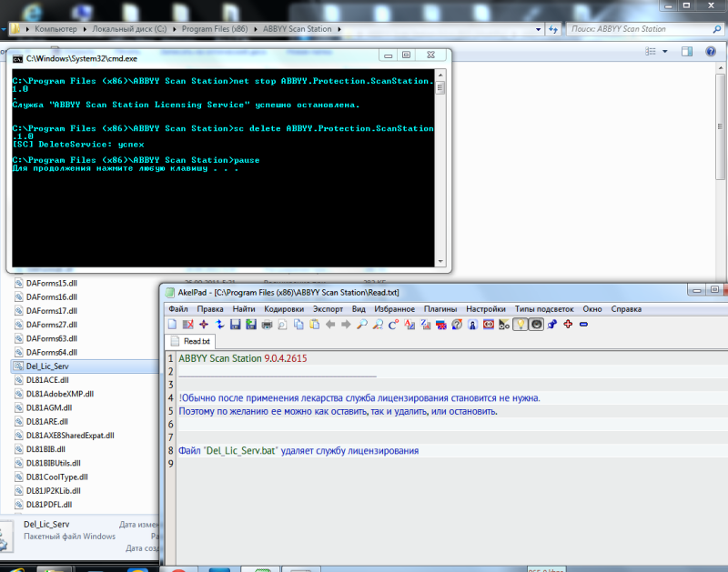The image size is (728, 572).
Task: Click the blue person figure icon in toolbar
Action: [x=472, y=325]
